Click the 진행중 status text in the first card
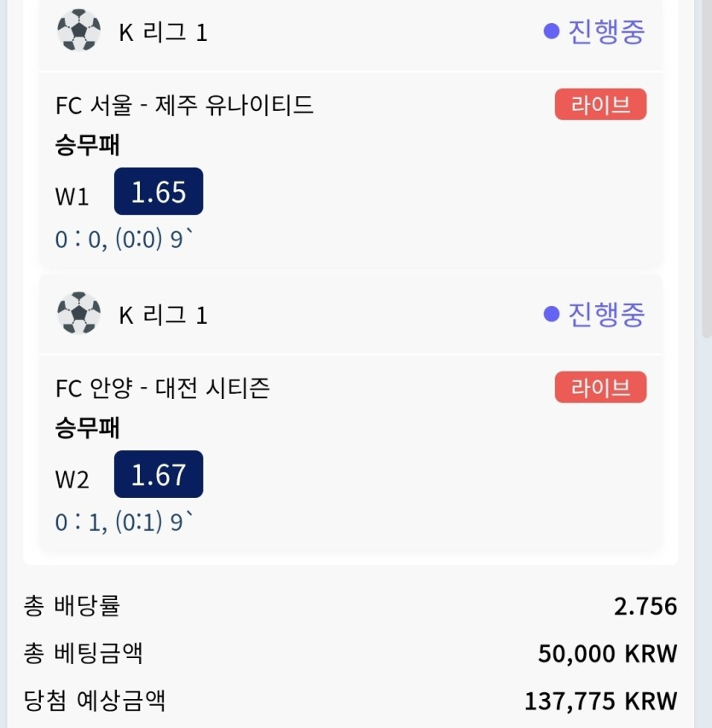The image size is (712, 728). 606,32
